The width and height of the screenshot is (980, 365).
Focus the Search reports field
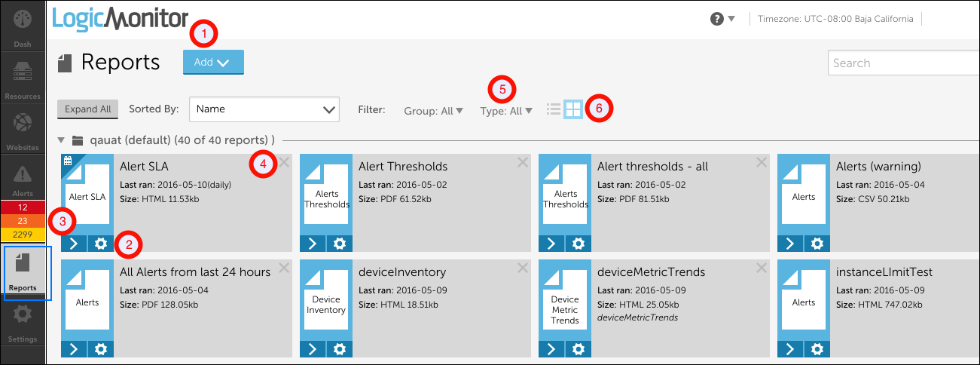point(904,63)
